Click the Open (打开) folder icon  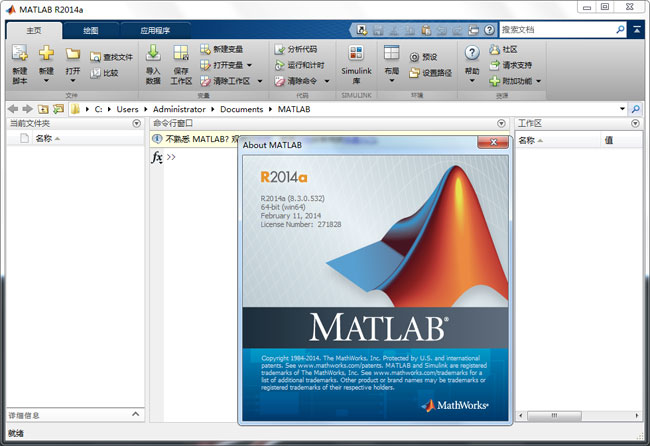click(73, 54)
